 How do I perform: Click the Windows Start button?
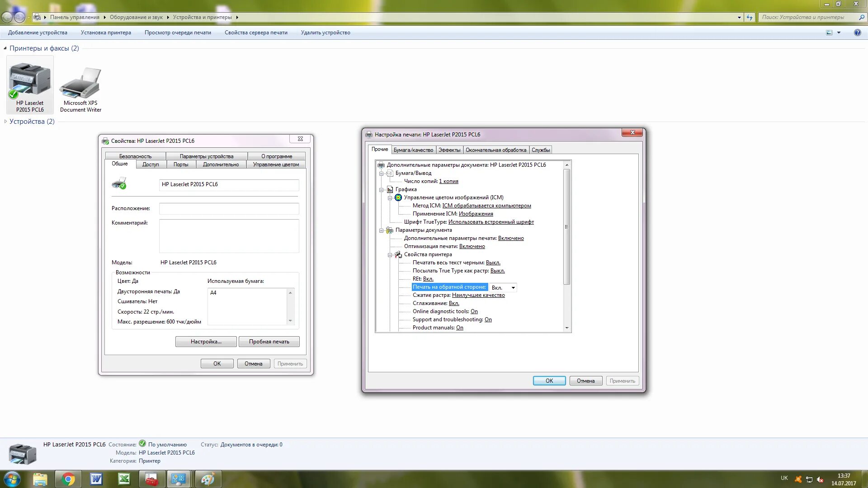point(12,479)
